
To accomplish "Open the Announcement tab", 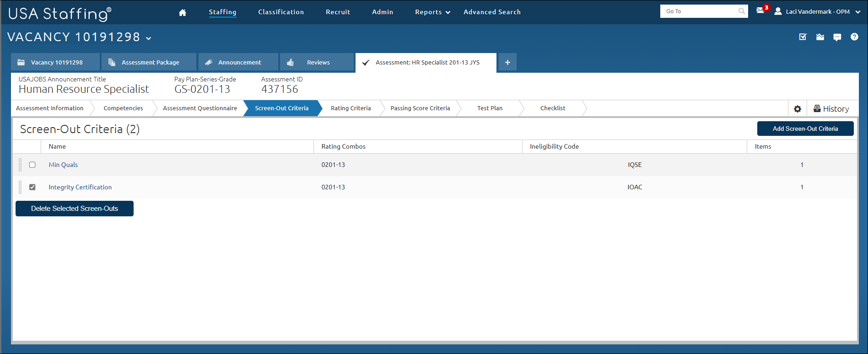I will [239, 62].
